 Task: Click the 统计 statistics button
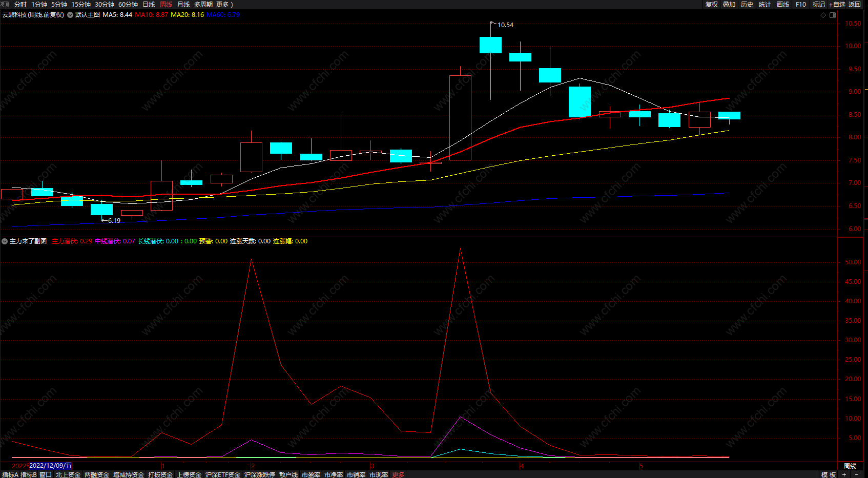[x=765, y=5]
